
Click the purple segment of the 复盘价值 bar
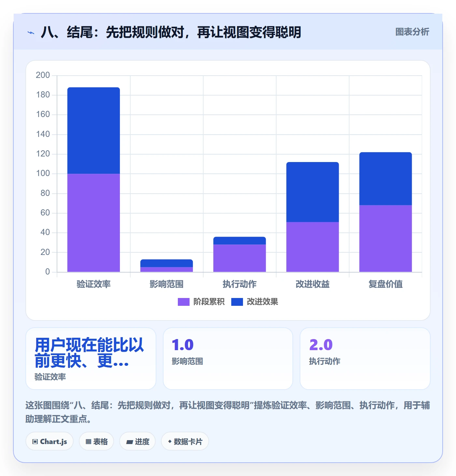pyautogui.click(x=385, y=238)
